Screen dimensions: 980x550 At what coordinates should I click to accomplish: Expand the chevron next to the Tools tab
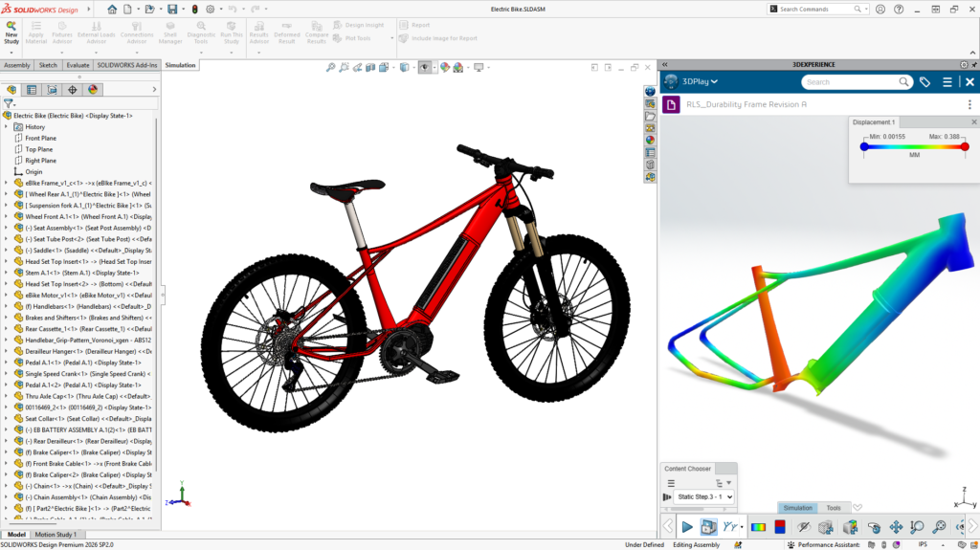857,508
